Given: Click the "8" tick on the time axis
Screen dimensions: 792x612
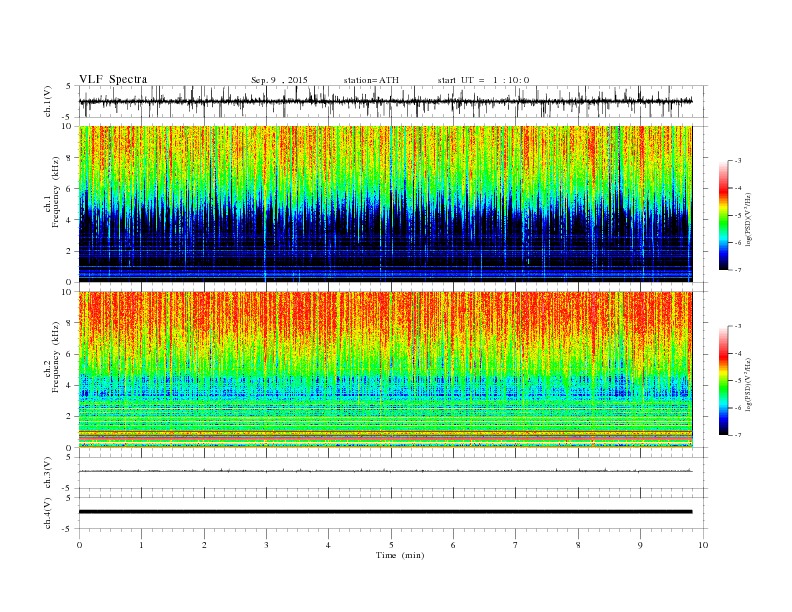Looking at the screenshot, I should point(578,545).
